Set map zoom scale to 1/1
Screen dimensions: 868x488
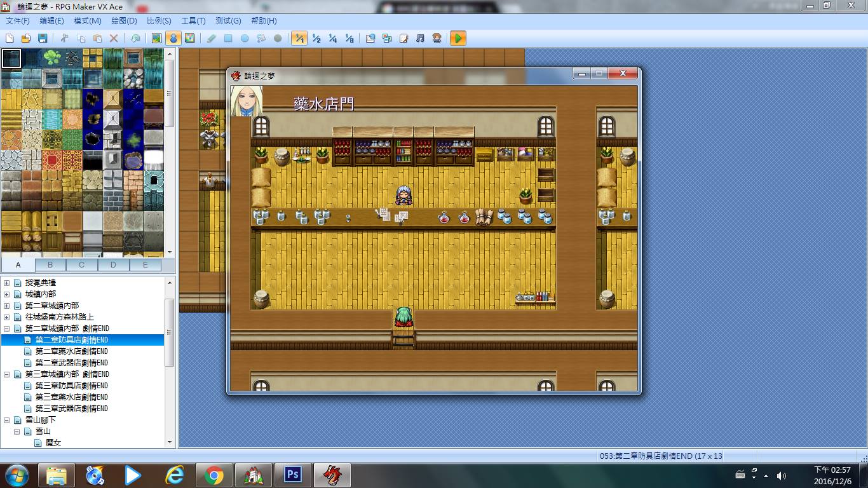click(299, 39)
